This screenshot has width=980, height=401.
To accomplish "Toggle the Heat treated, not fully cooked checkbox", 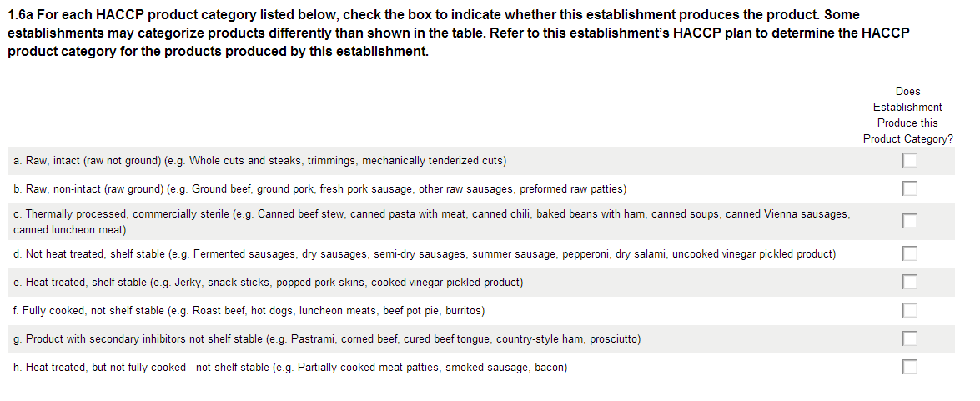I will coord(910,367).
